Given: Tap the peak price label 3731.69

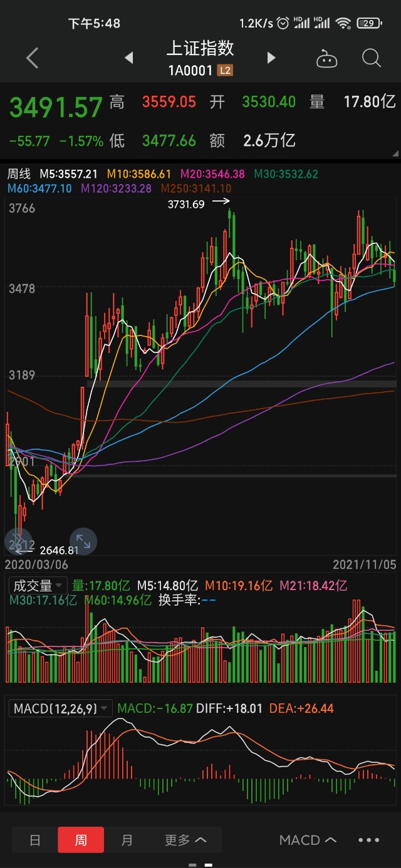Looking at the screenshot, I should point(186,204).
